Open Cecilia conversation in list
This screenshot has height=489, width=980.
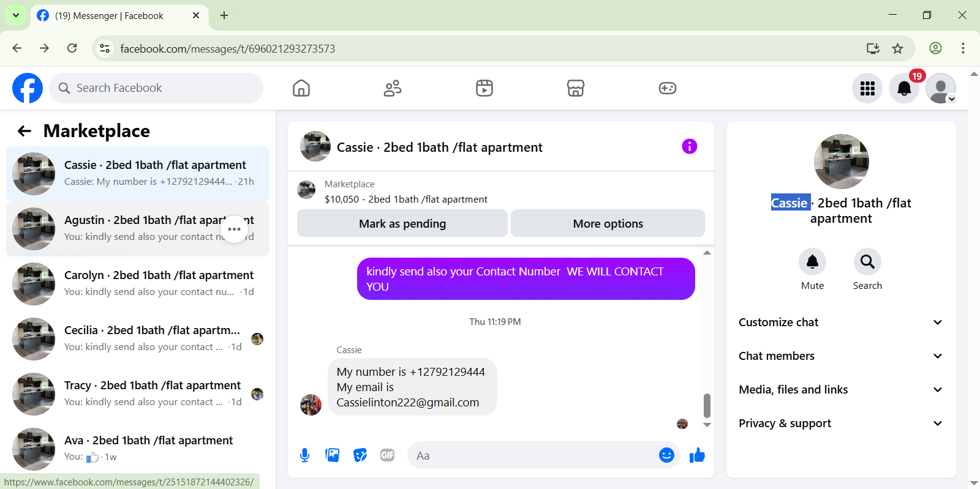138,339
